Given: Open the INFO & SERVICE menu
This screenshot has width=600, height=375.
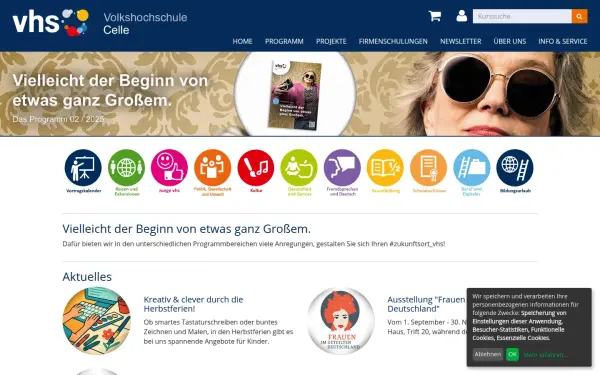Looking at the screenshot, I should pyautogui.click(x=562, y=41).
